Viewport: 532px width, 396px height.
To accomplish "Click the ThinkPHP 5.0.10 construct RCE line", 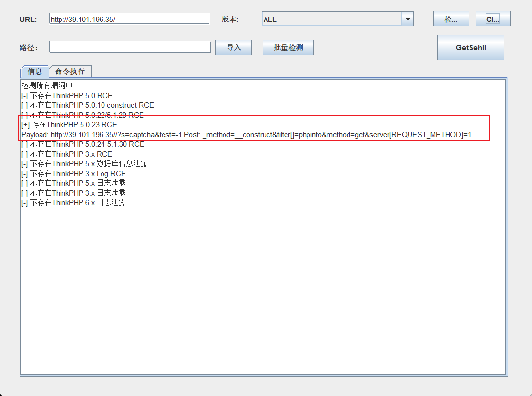I will coord(88,105).
